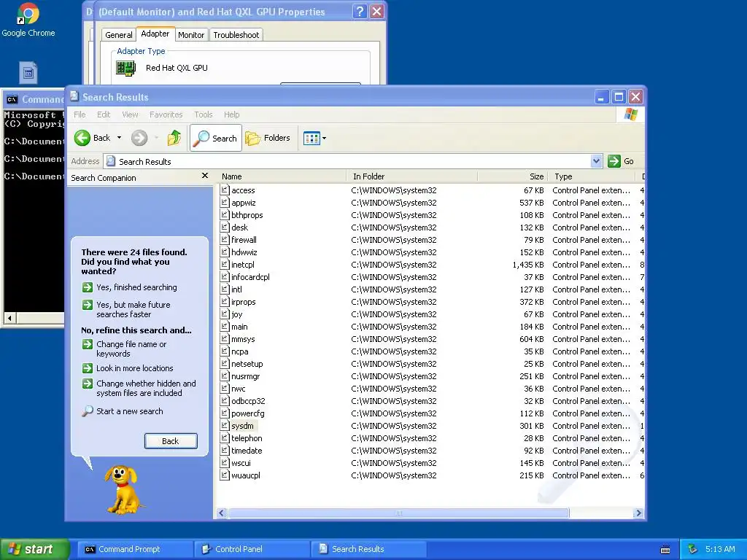This screenshot has width=747, height=560.
Task: Select the infocardcpl file icon
Action: click(225, 276)
